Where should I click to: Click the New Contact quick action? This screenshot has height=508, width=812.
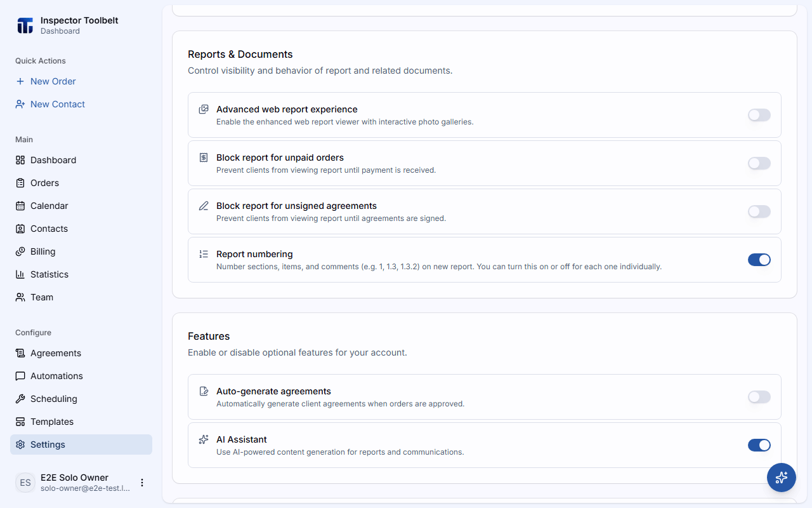(81, 104)
